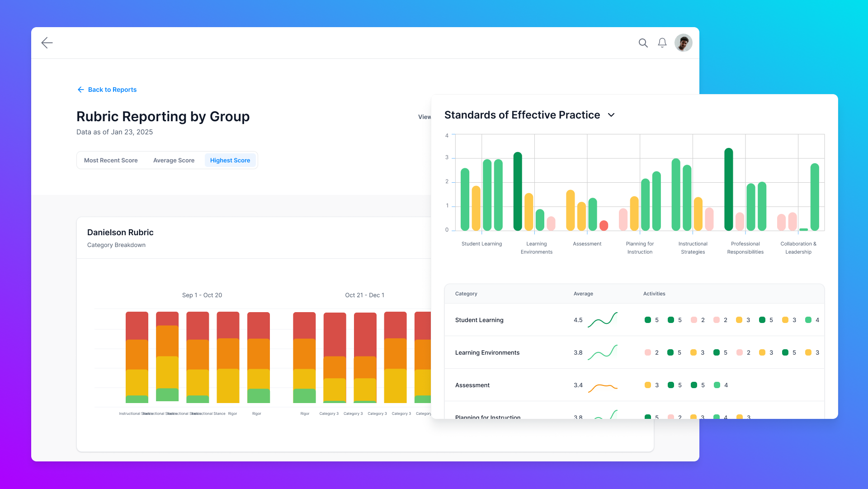Image resolution: width=868 pixels, height=489 pixels.
Task: Select Highest Score tab
Action: pyautogui.click(x=230, y=160)
